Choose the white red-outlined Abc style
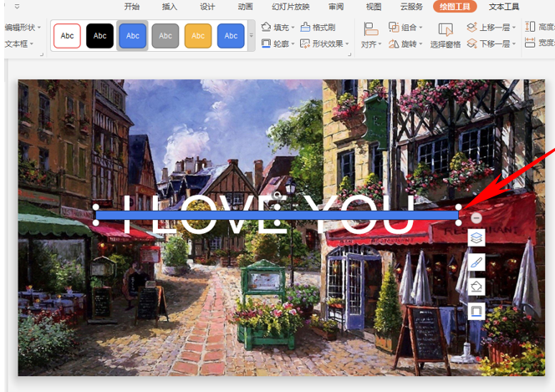 pos(67,36)
